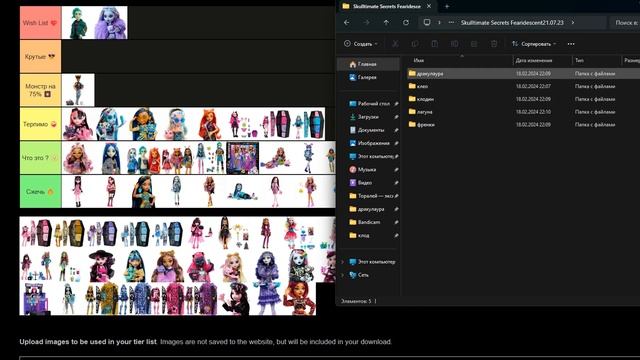
Task: Select the purple doll in Wish List tier
Action: coord(111,23)
